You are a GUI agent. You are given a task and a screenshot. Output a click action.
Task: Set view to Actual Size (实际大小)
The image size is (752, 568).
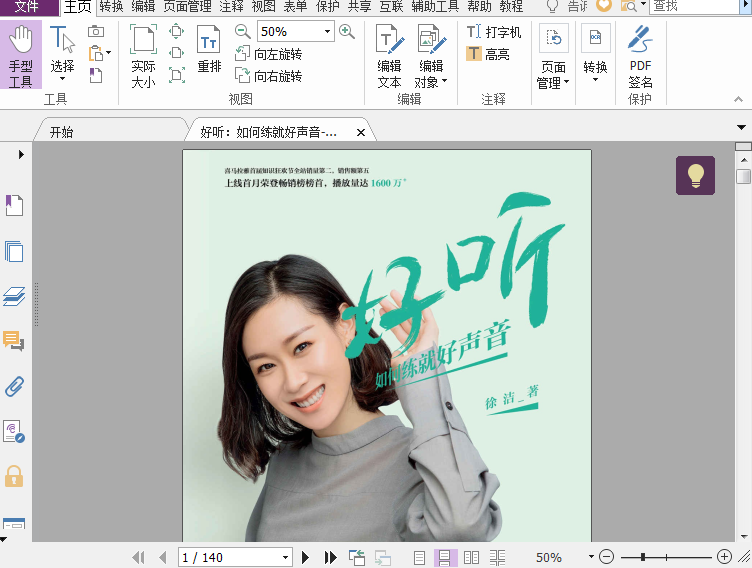[143, 56]
